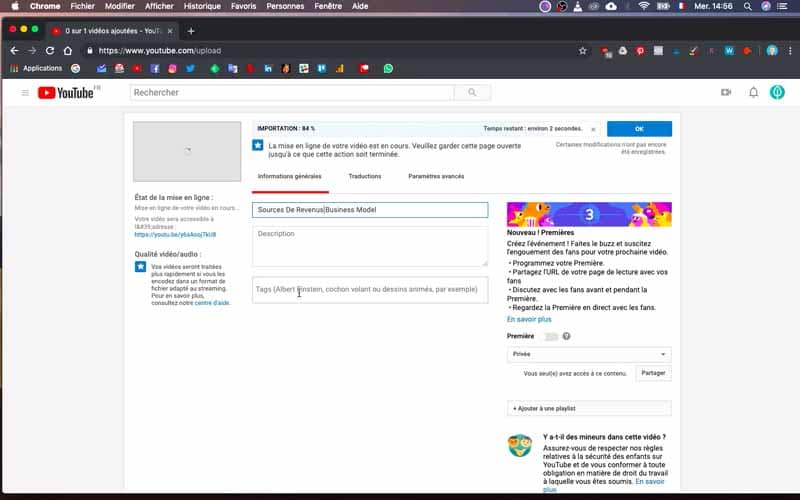
Task: Open the VLC cone menu bar icon
Action: point(578,6)
